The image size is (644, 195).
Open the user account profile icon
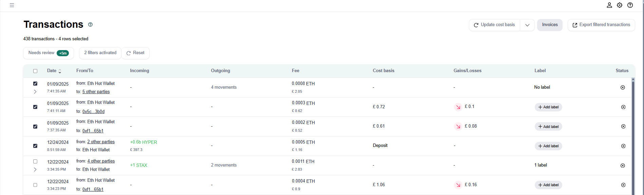click(x=609, y=5)
